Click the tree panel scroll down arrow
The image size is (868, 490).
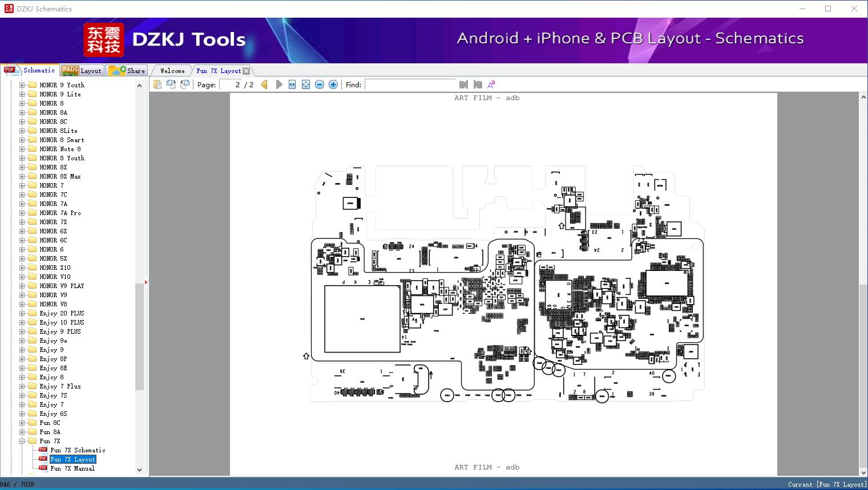(x=139, y=470)
